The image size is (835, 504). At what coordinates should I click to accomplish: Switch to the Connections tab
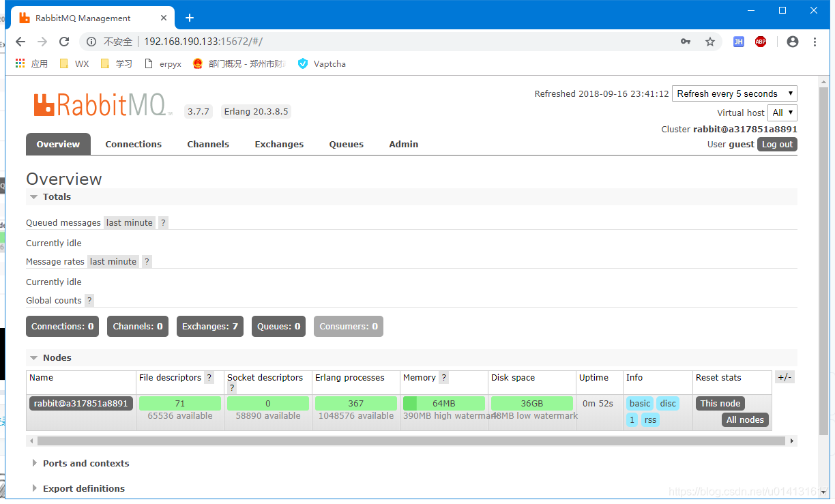(x=134, y=145)
